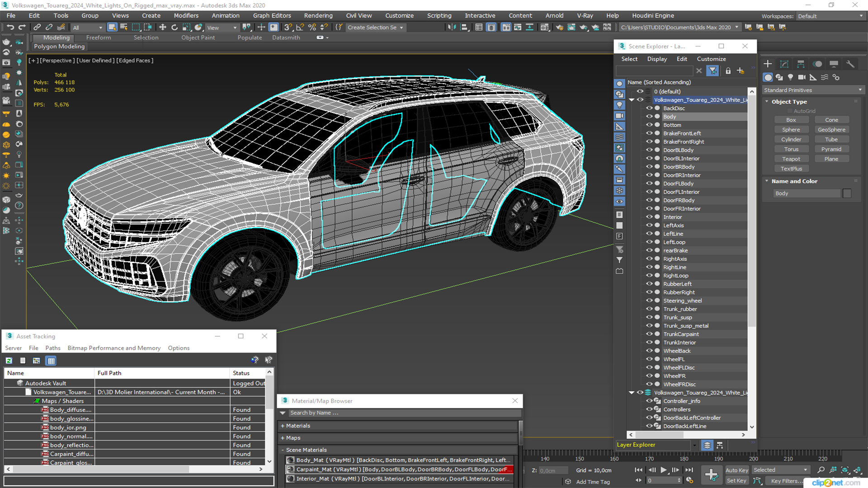Switch to the Utilities wrench panel tab
Image resolution: width=868 pixels, height=488 pixels.
[x=850, y=64]
